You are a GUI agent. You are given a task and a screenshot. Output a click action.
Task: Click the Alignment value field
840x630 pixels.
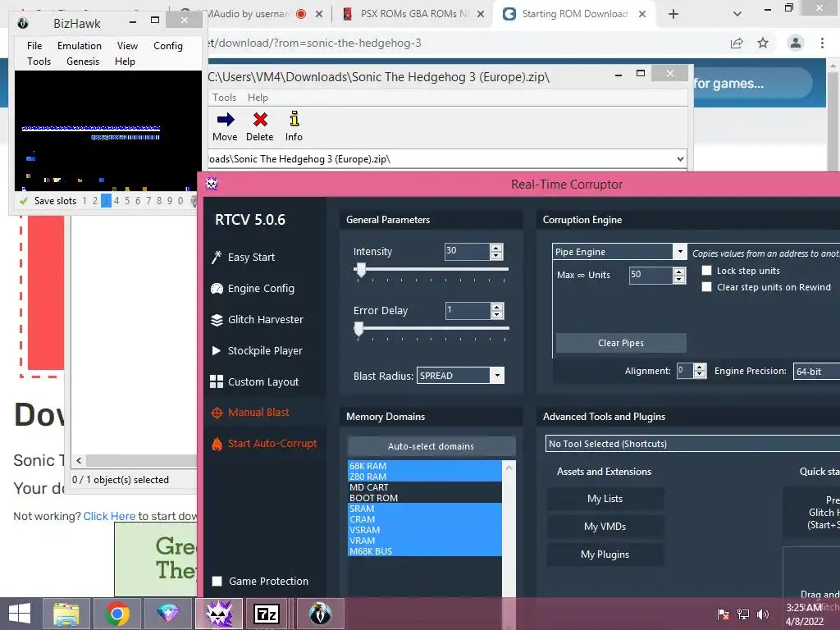coord(685,370)
